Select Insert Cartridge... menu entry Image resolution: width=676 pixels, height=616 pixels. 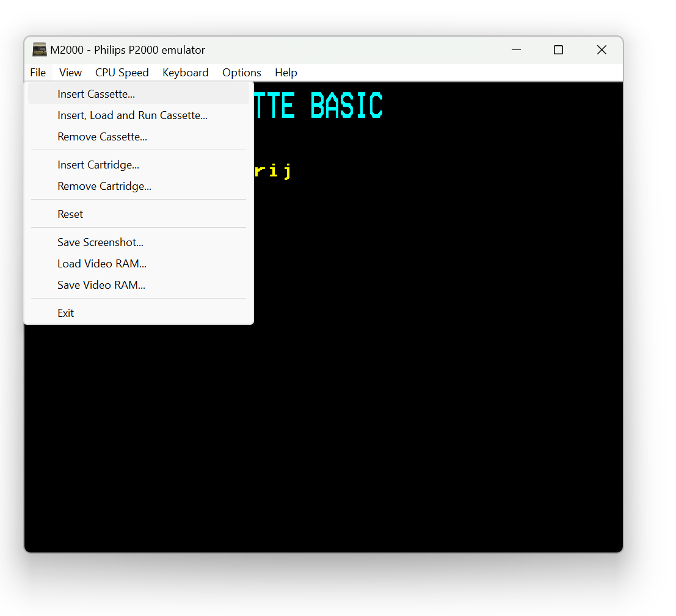(x=139, y=165)
